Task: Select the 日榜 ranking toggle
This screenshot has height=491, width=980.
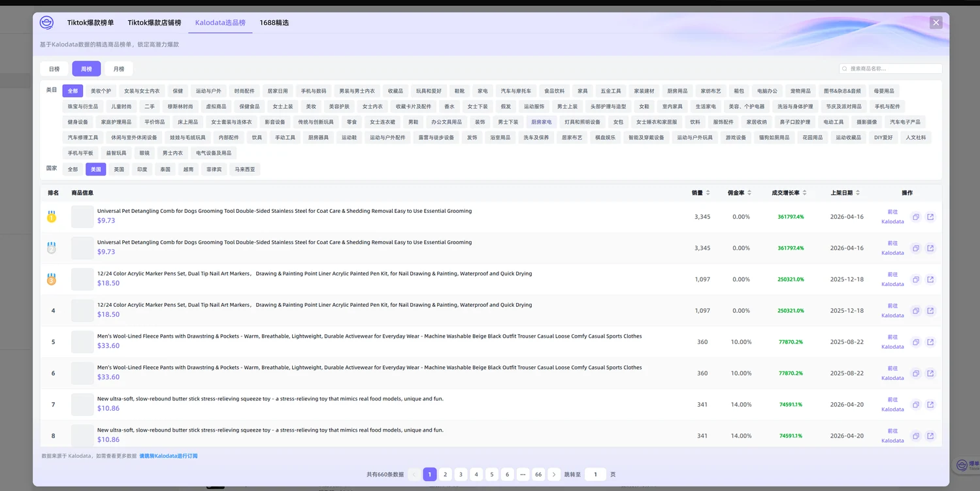Action: coord(54,69)
